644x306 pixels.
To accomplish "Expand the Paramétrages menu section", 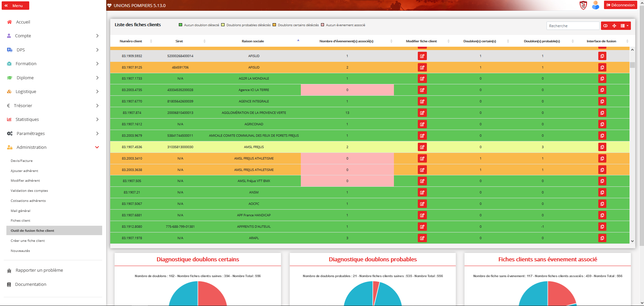I will (x=53, y=133).
